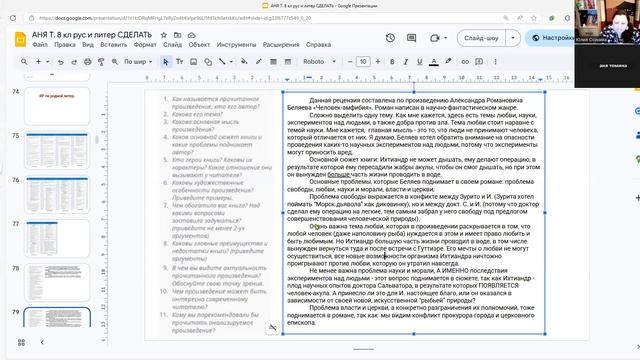Switch to grid view of slides
The width and height of the screenshot is (640, 360).
click(x=22, y=342)
